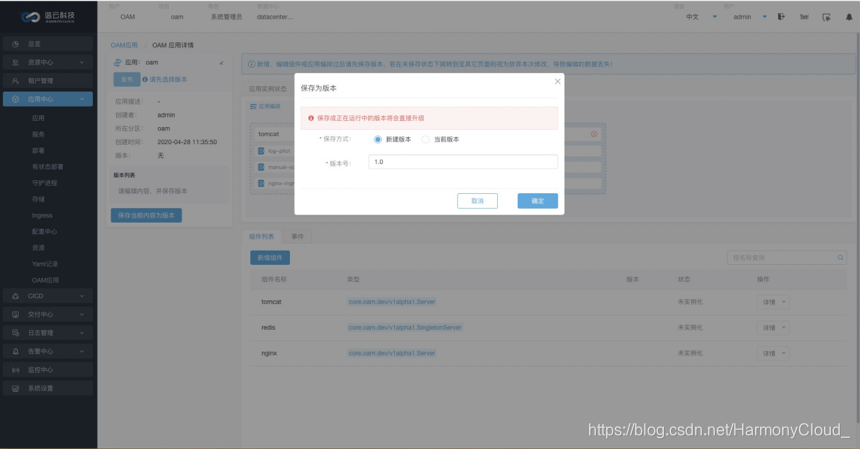This screenshot has width=860, height=449.
Task: Open 详情 dropdown for tomcat row
Action: click(773, 302)
